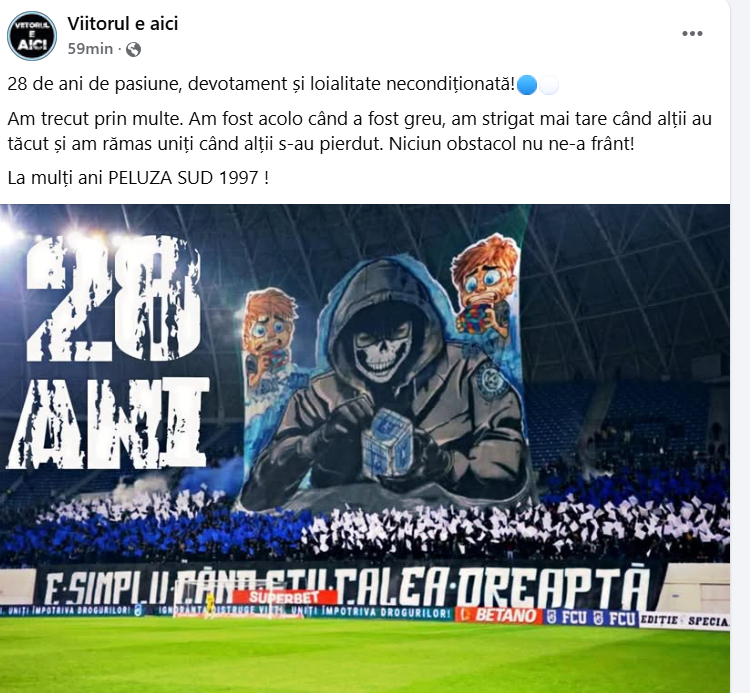Viewport: 750px width, 693px height.
Task: Click the globe public-audience icon
Action: pos(133,49)
